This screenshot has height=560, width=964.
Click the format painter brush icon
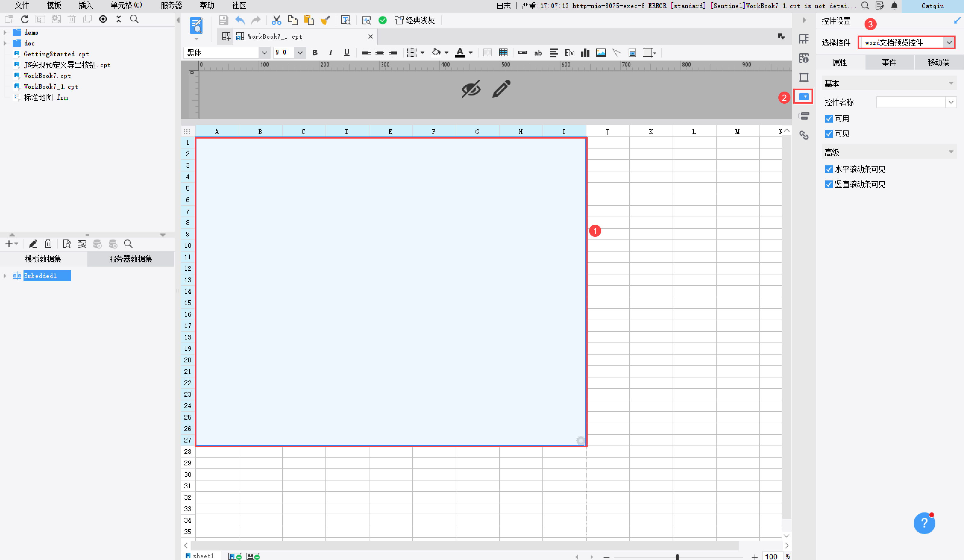click(325, 20)
